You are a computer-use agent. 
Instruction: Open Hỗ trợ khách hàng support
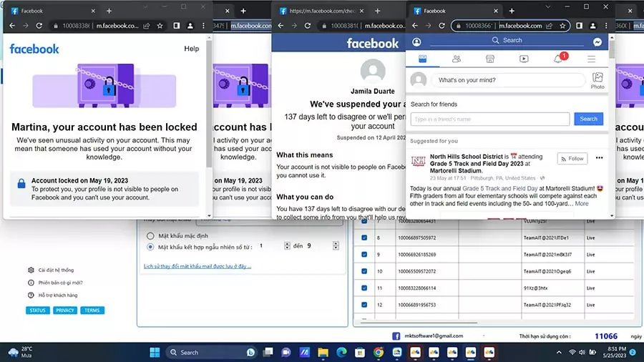[52, 295]
